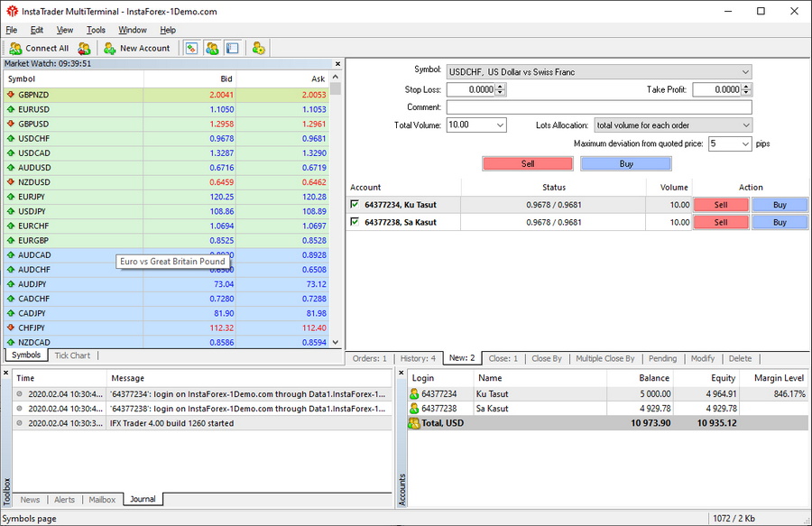The image size is (812, 526).
Task: Toggle the Toolbox panel toolbar icon
Action: point(232,48)
